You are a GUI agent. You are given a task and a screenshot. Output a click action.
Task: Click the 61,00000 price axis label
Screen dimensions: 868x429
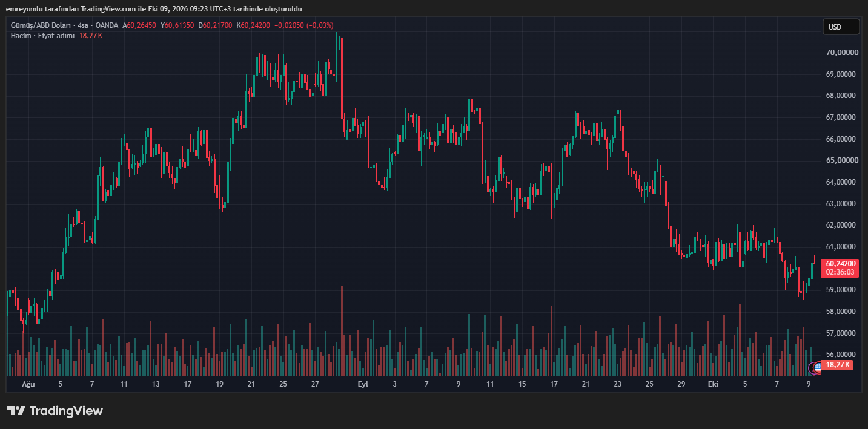coord(843,247)
